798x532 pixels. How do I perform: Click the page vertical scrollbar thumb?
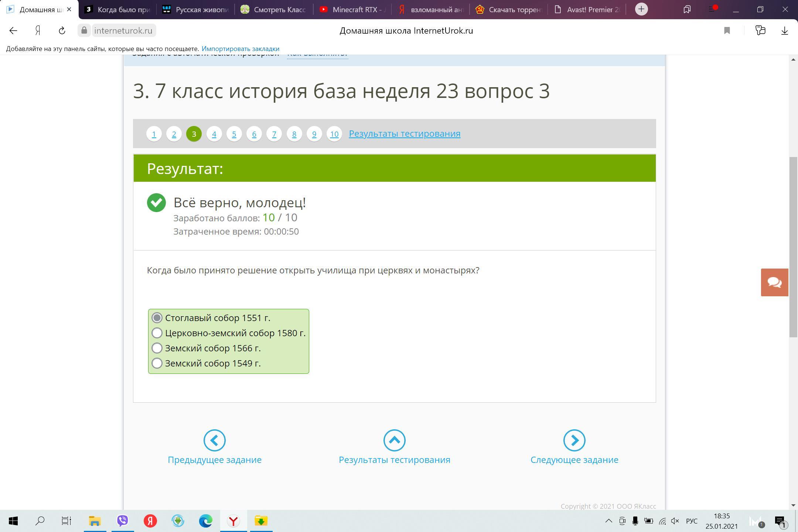(793, 247)
